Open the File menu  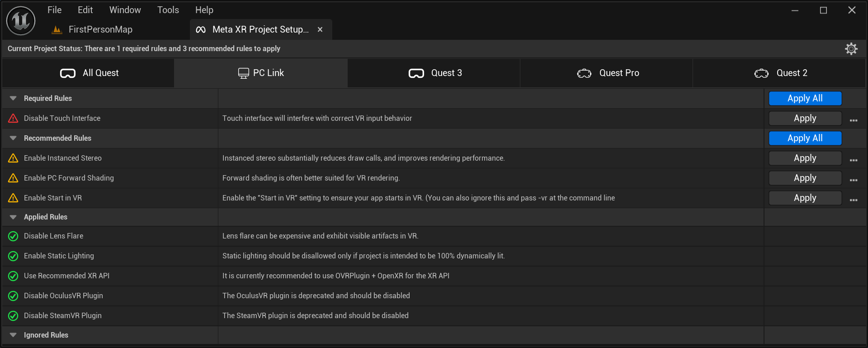(54, 10)
